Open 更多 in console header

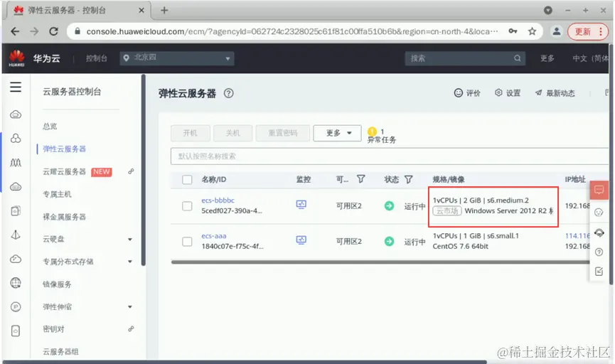547,58
